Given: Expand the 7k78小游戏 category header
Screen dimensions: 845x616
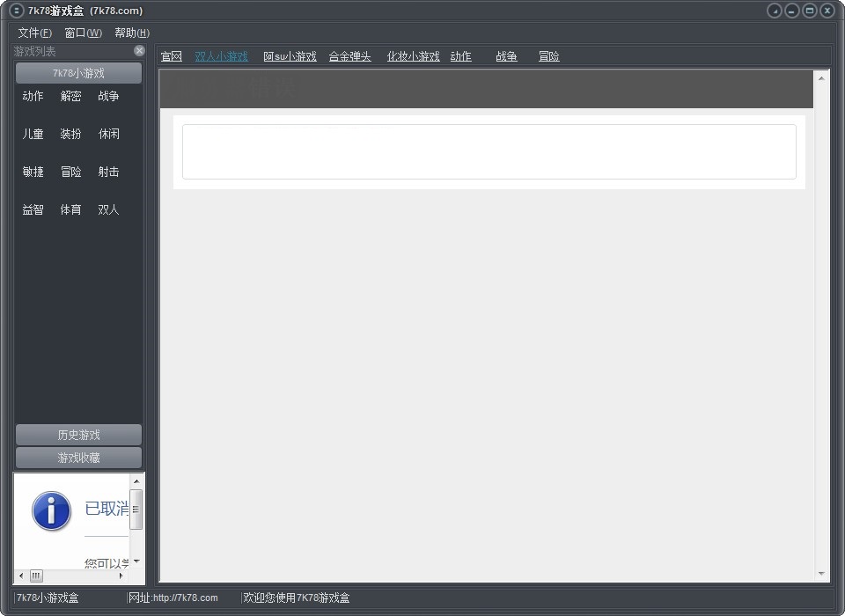Looking at the screenshot, I should [x=78, y=73].
